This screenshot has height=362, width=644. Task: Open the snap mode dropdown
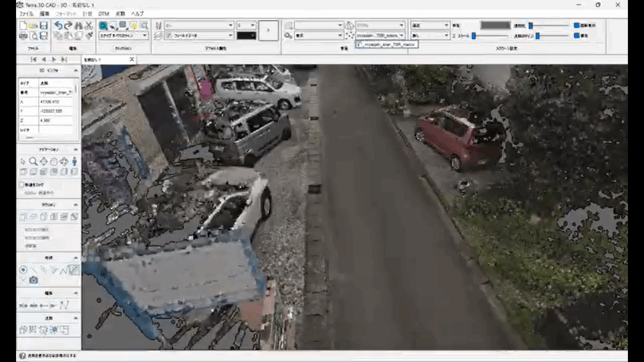123,36
